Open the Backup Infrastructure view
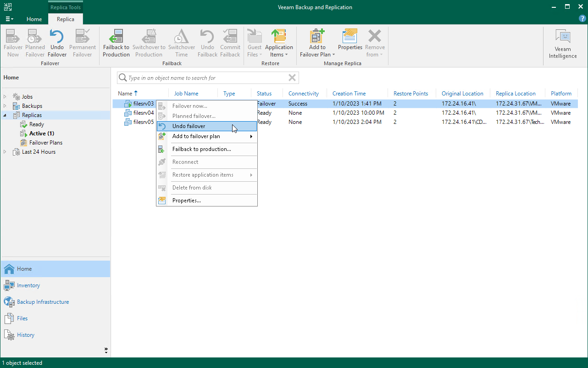The height and width of the screenshot is (368, 588). tap(55, 302)
